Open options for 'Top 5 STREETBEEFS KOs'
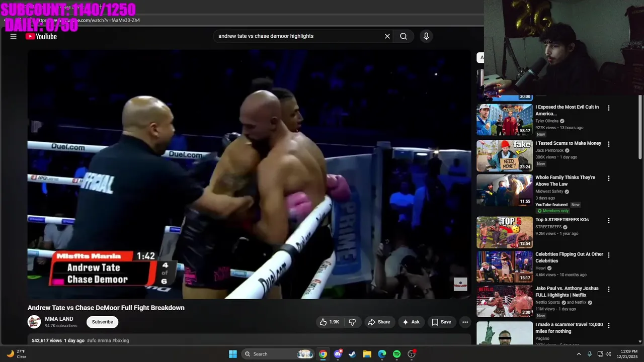This screenshot has height=362, width=644. click(609, 221)
